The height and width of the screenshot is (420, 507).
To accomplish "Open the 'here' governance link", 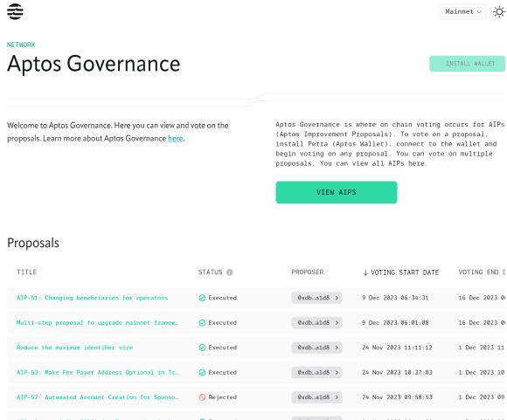I will point(175,139).
